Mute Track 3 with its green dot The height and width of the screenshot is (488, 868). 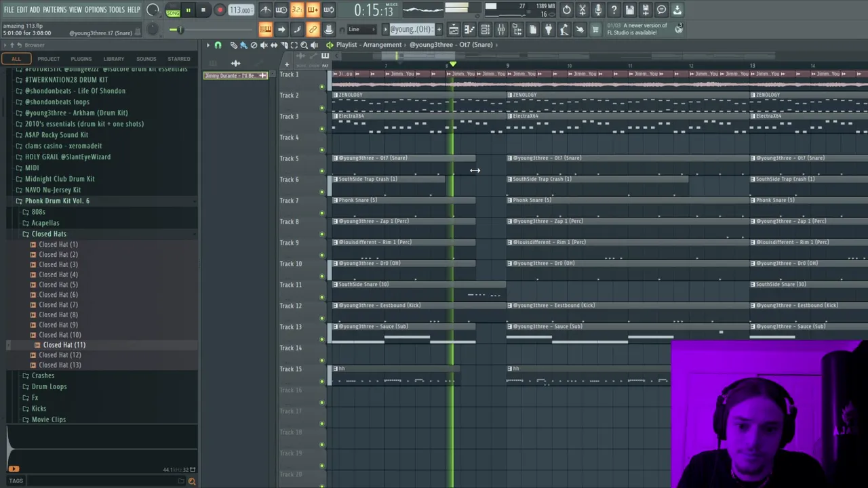click(322, 129)
